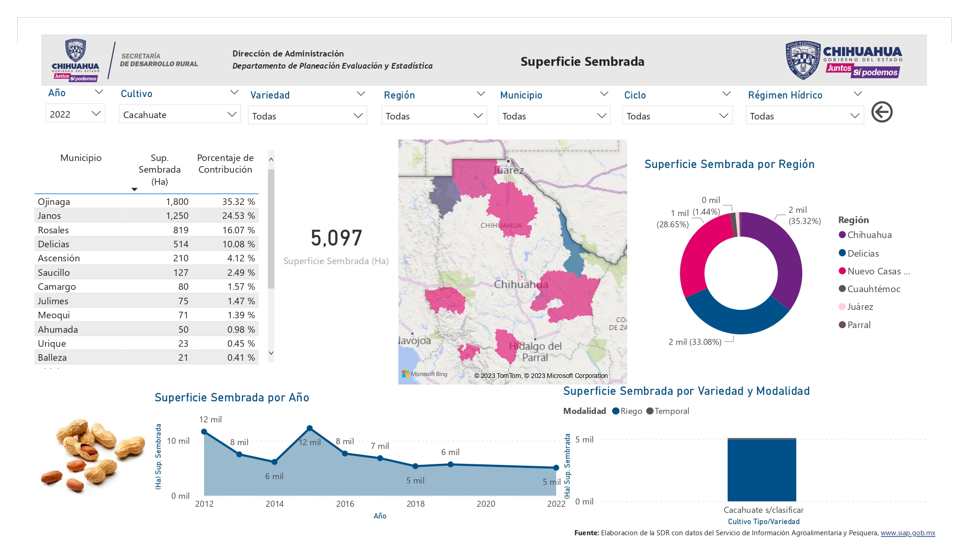
Task: Click the Microsoft Bing logo on the map
Action: [x=424, y=374]
